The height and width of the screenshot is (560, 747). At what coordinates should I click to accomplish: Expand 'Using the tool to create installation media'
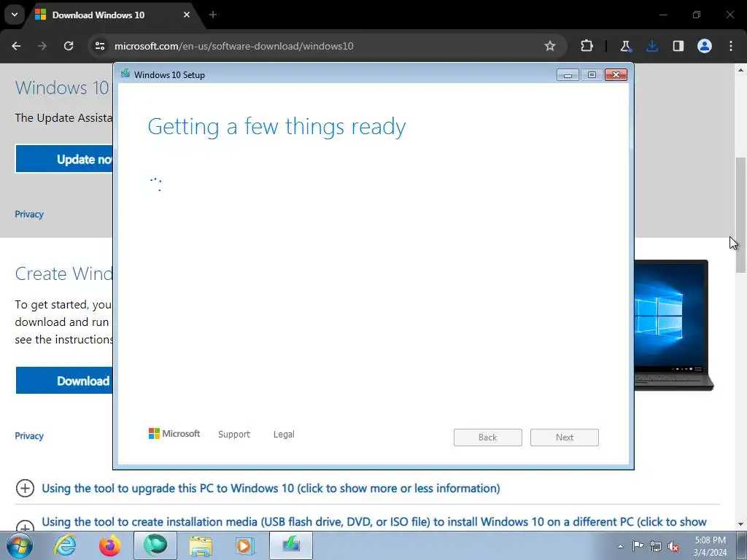click(374, 522)
